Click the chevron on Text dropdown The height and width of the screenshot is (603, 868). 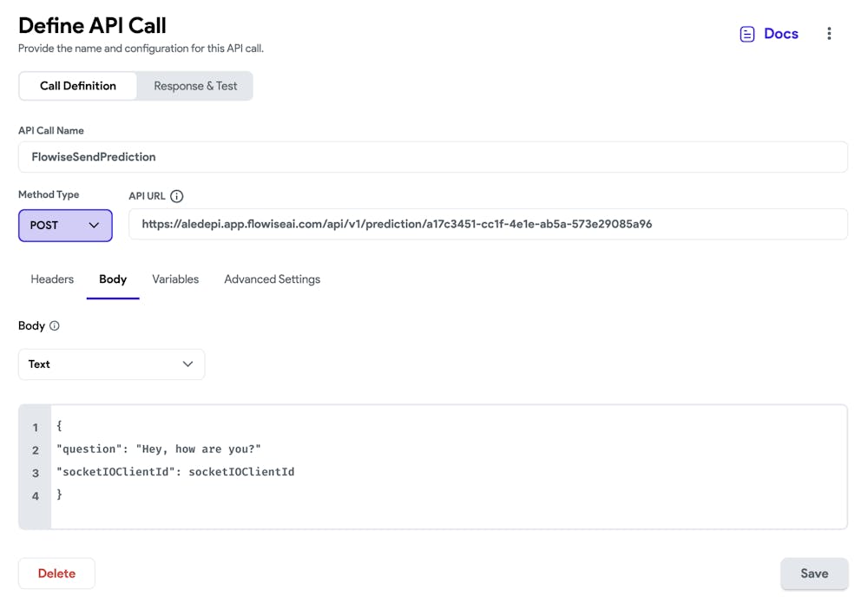click(187, 364)
